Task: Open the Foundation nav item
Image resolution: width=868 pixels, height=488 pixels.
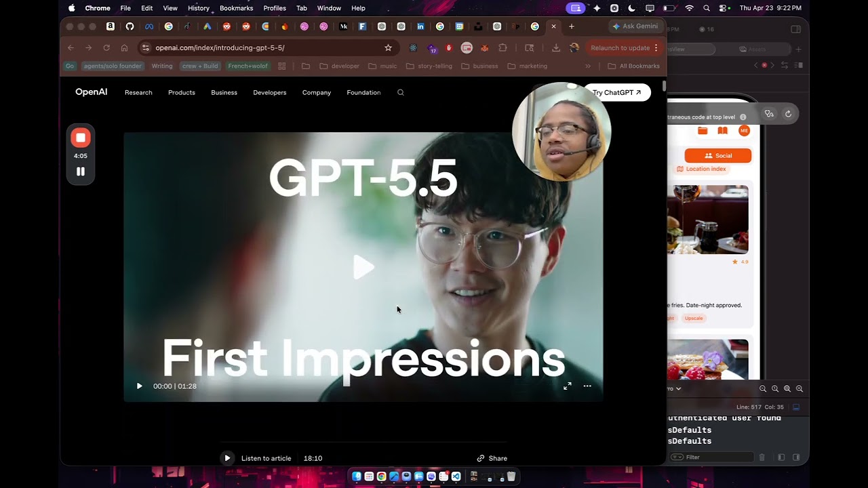Action: (x=363, y=92)
